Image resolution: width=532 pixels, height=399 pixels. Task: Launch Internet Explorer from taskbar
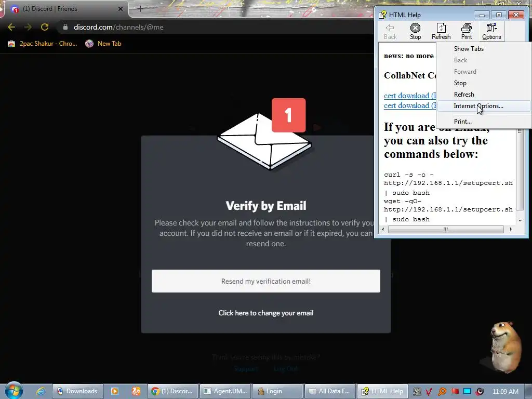pyautogui.click(x=41, y=391)
